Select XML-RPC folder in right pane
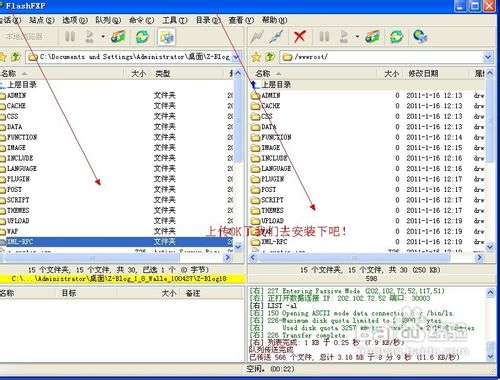This screenshot has height=380, width=500. 269,242
